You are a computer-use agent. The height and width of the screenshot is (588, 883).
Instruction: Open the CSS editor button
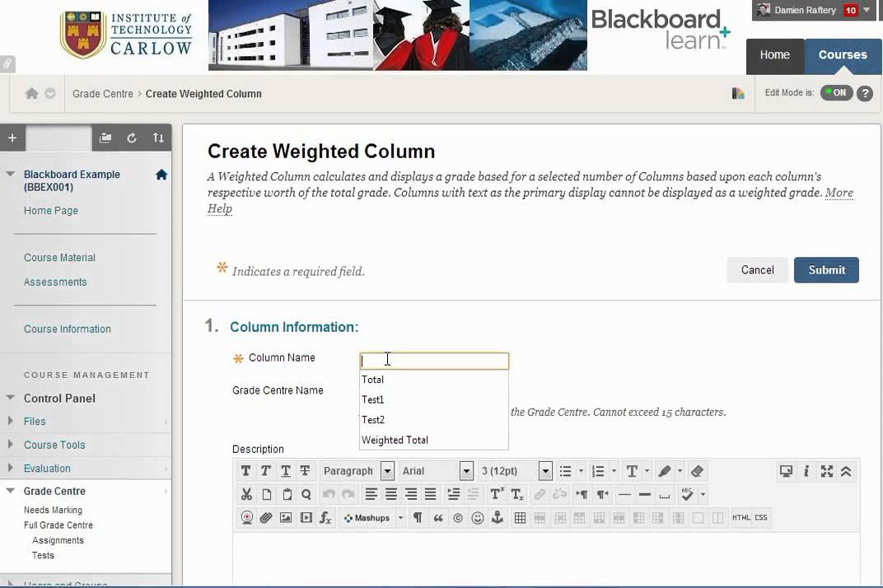click(x=761, y=518)
